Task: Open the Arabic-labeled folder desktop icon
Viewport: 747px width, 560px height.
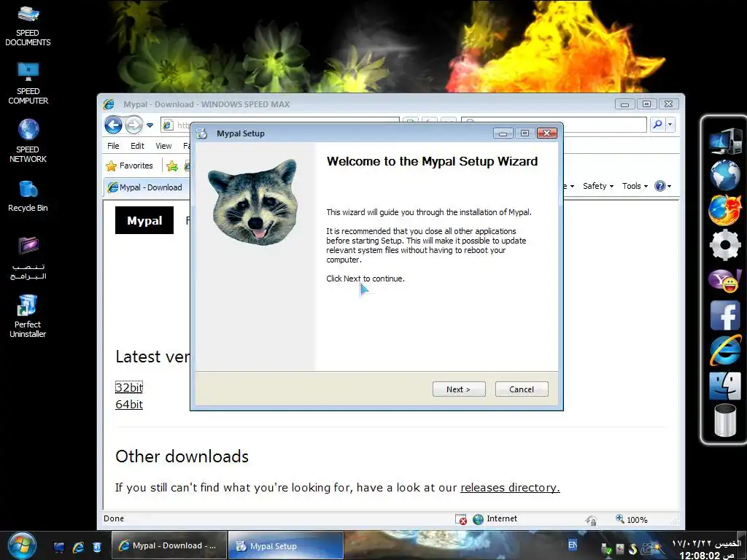Action: click(28, 257)
